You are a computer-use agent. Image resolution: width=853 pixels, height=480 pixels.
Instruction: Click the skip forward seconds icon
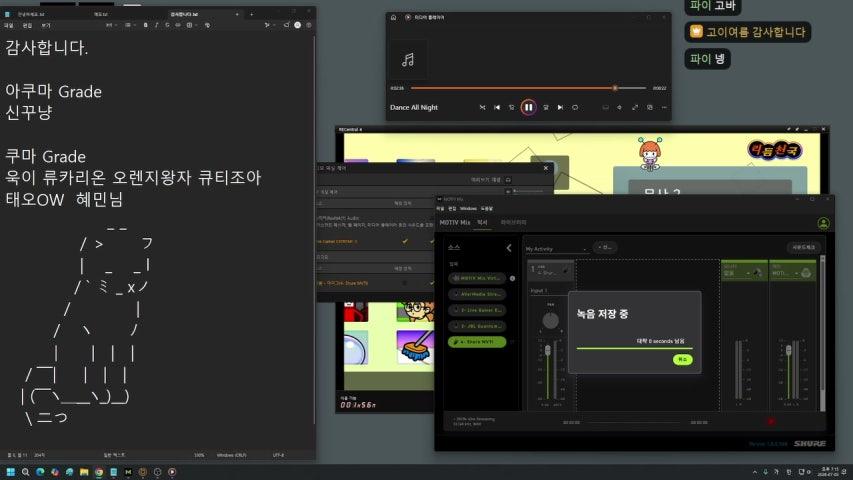tap(546, 108)
